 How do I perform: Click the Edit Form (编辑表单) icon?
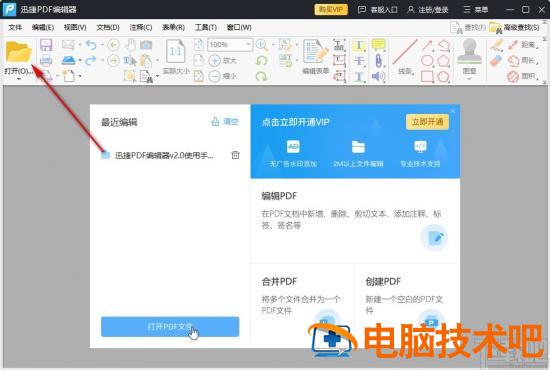tap(316, 57)
